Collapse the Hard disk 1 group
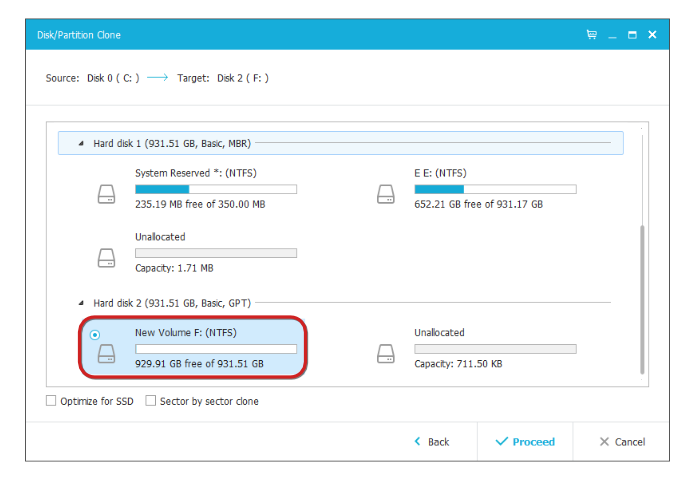The height and width of the screenshot is (480, 695). 81,143
